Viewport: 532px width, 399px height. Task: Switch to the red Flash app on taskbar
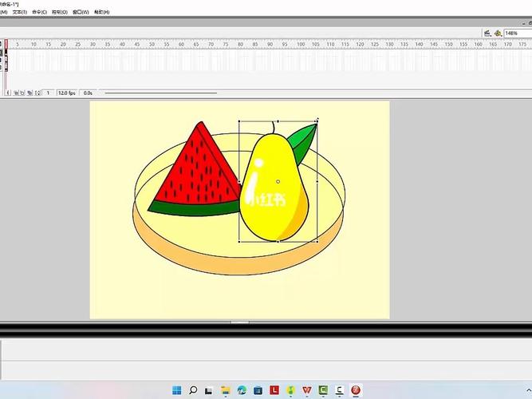356,390
